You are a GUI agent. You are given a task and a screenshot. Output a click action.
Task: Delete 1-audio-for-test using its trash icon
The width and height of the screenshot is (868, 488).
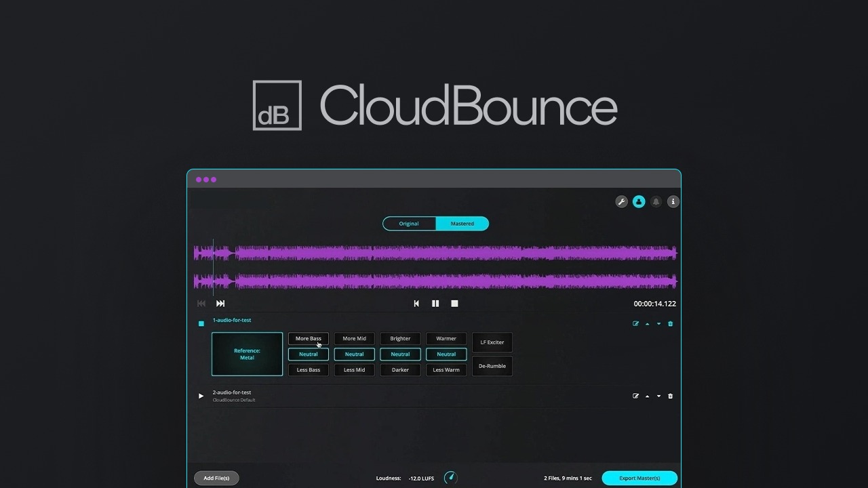[x=670, y=323]
